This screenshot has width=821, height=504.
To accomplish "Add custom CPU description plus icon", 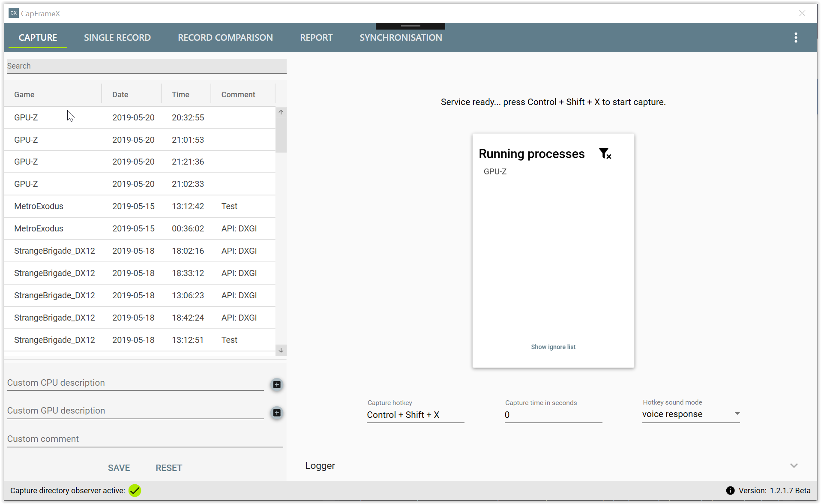I will pos(277,384).
